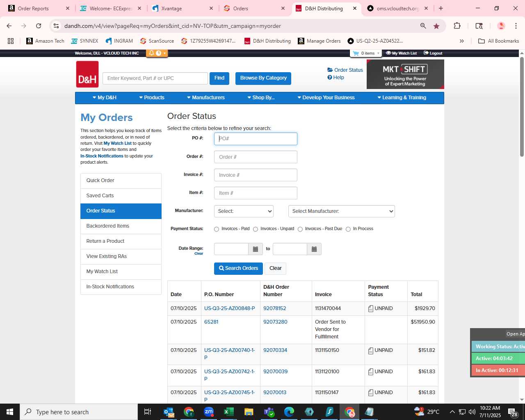Screen dimensions: 525x420
Task: Expand the My D&H menu
Action: (105, 98)
